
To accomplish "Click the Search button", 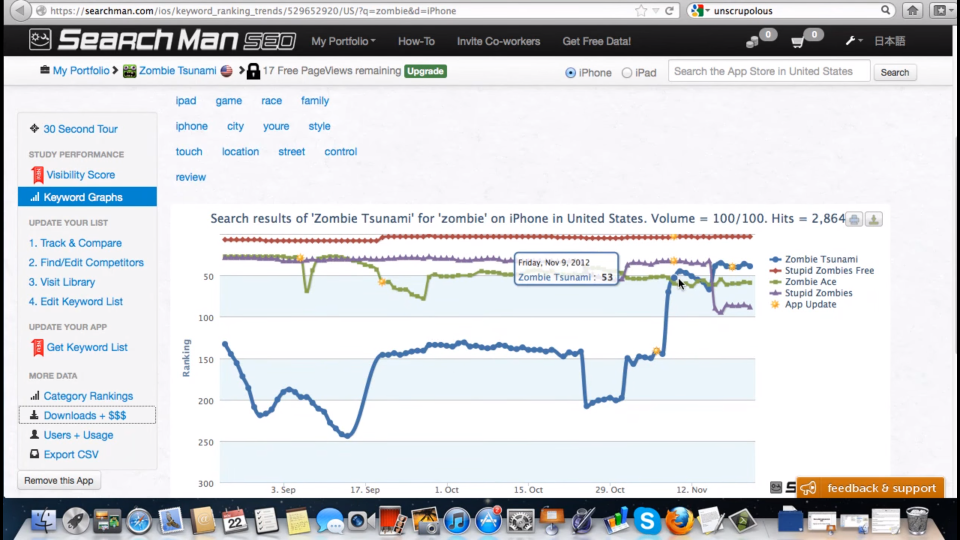I will (x=894, y=72).
